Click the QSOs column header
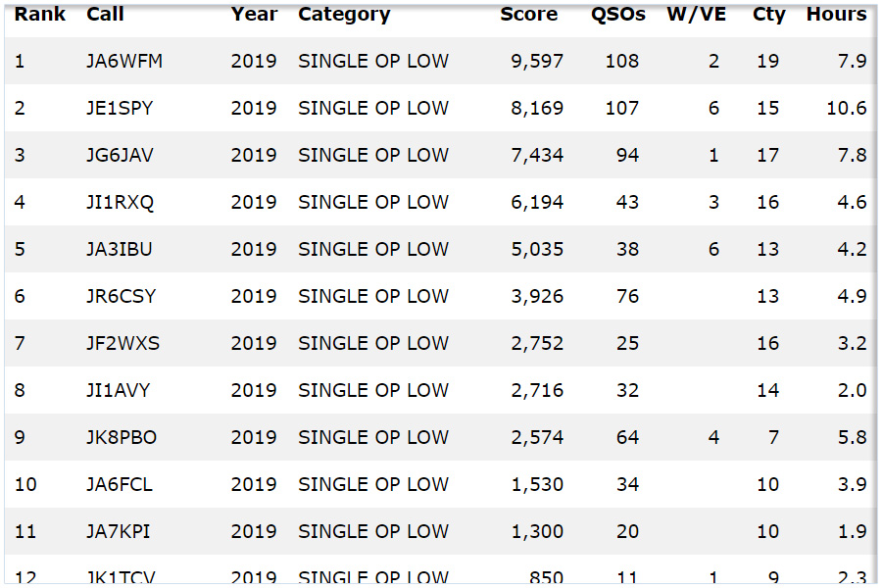Viewport: 882px width, 588px height. 617,15
